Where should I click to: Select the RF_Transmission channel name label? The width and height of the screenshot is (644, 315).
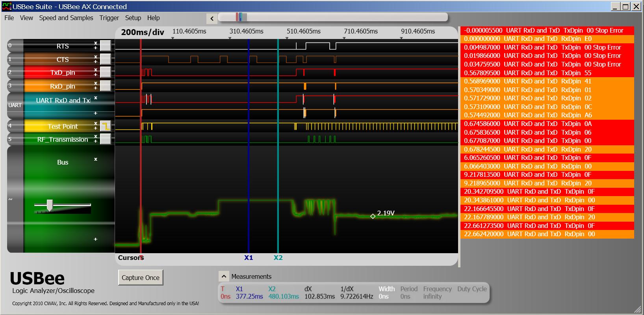tap(63, 139)
